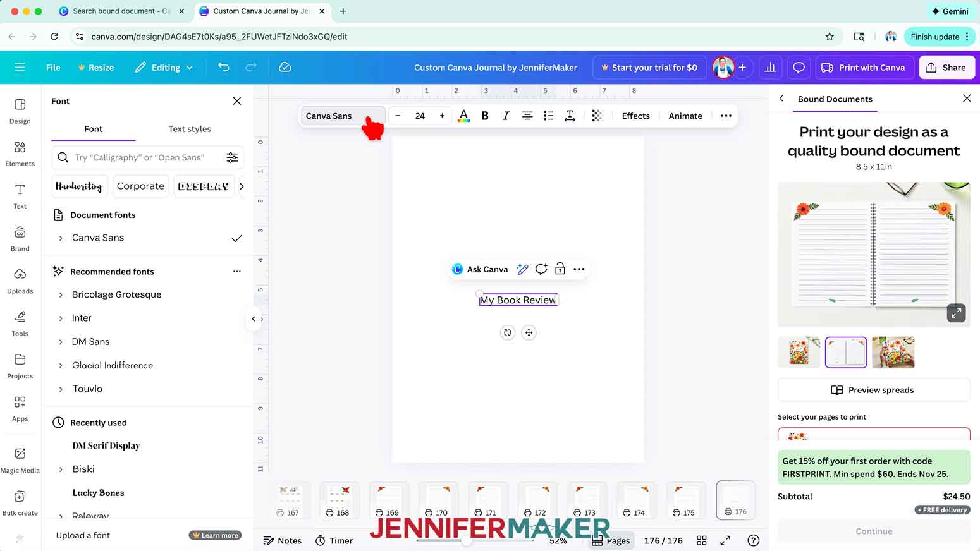This screenshot has width=980, height=551.
Task: Click the hamburger main menu icon
Action: 20,67
